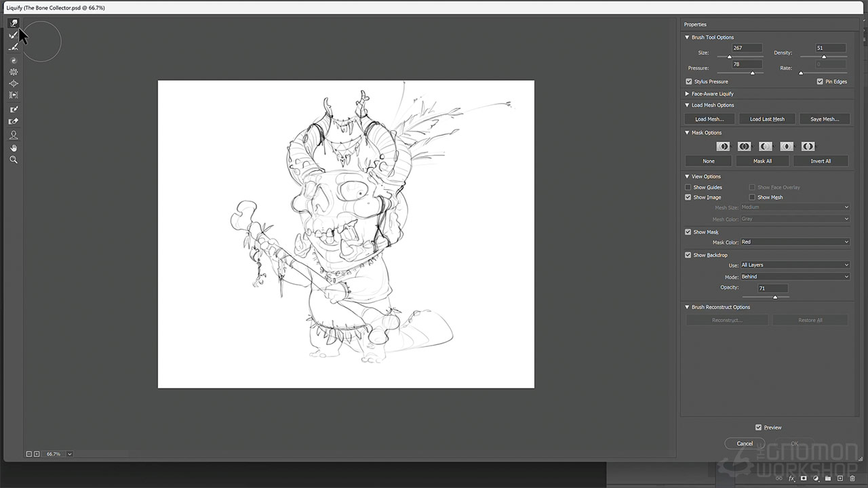
Task: Select the Zoom magnifier tool
Action: point(14,160)
